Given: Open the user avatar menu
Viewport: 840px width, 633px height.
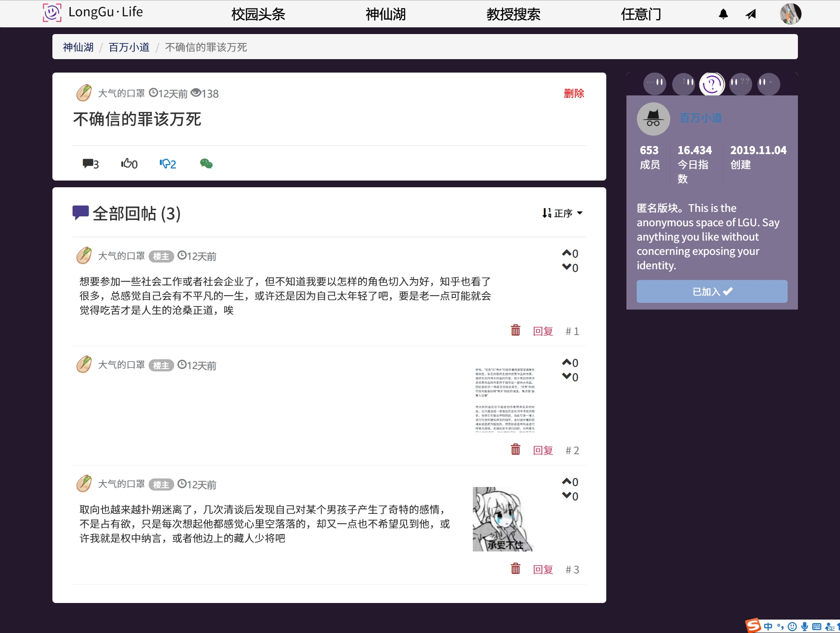Looking at the screenshot, I should pyautogui.click(x=790, y=14).
